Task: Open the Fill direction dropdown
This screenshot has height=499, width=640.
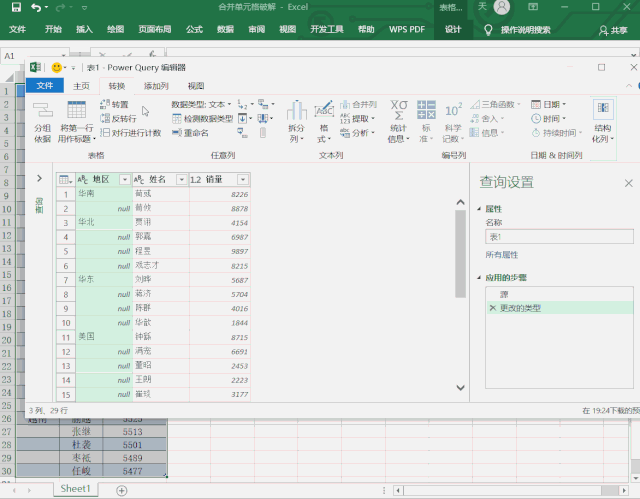Action: click(244, 118)
